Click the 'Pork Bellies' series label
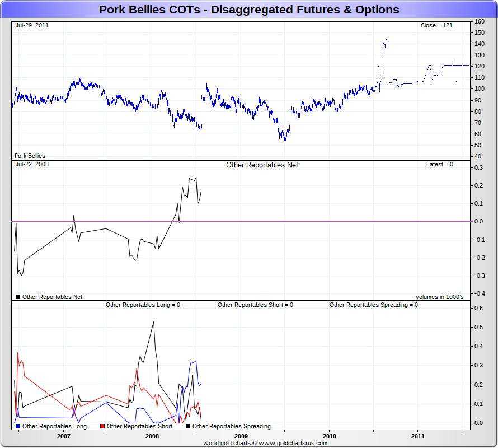Viewport: 498px width, 448px height. click(x=30, y=156)
